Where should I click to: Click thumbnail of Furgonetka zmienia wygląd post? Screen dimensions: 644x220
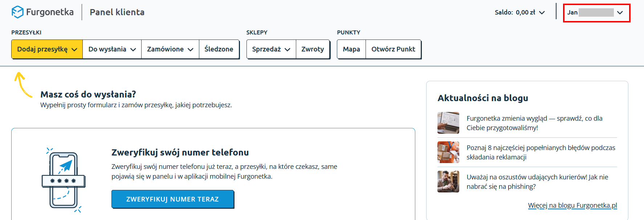tap(448, 123)
